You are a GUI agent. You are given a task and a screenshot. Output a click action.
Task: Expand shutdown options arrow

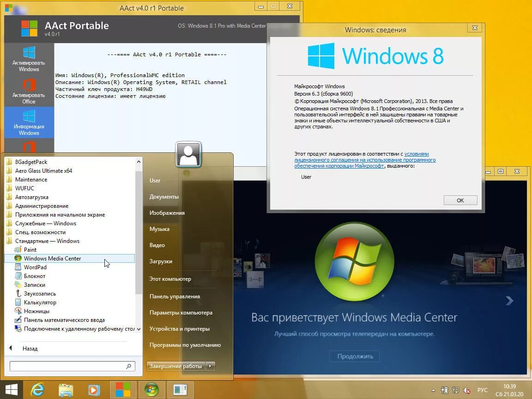point(211,366)
